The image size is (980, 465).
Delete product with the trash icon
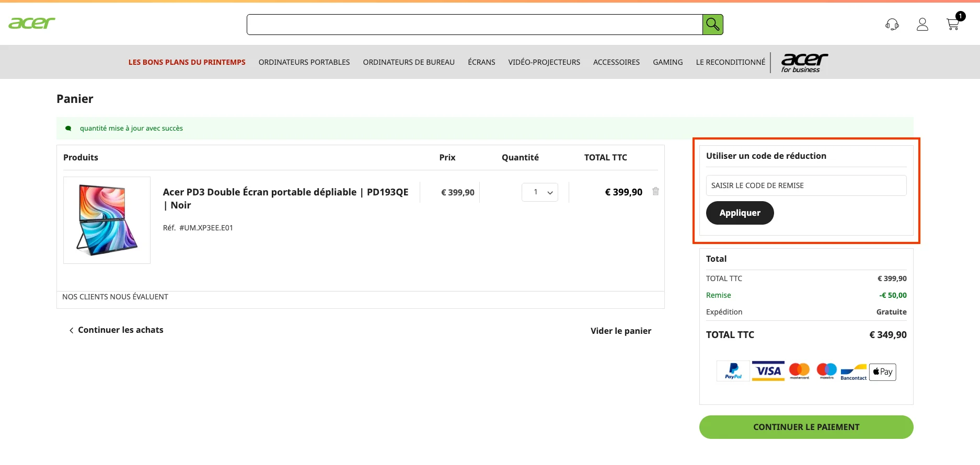click(x=655, y=191)
